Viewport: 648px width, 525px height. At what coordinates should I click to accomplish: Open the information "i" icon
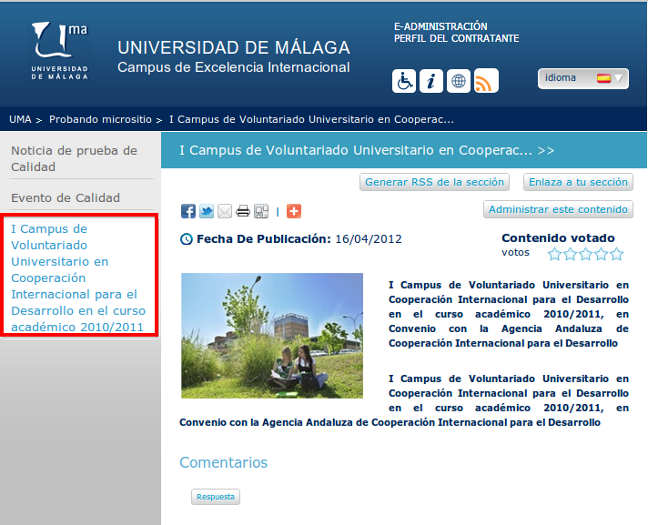(x=431, y=81)
